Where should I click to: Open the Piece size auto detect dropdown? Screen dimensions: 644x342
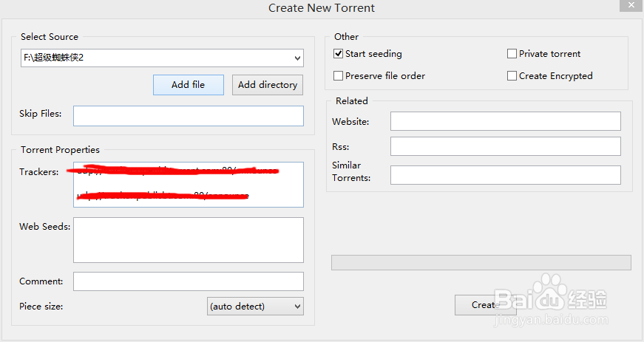(255, 306)
